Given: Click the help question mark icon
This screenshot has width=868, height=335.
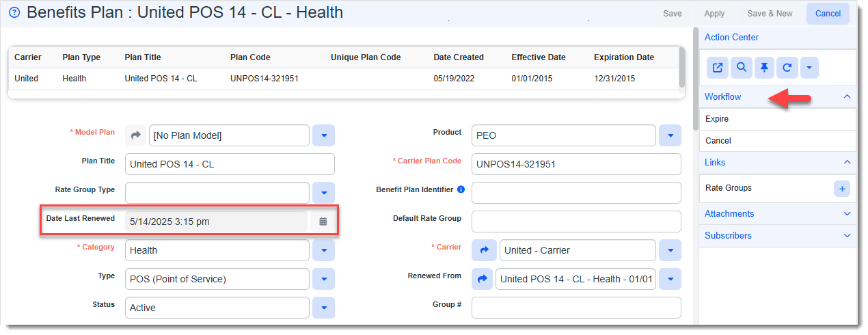Looking at the screenshot, I should point(14,13).
